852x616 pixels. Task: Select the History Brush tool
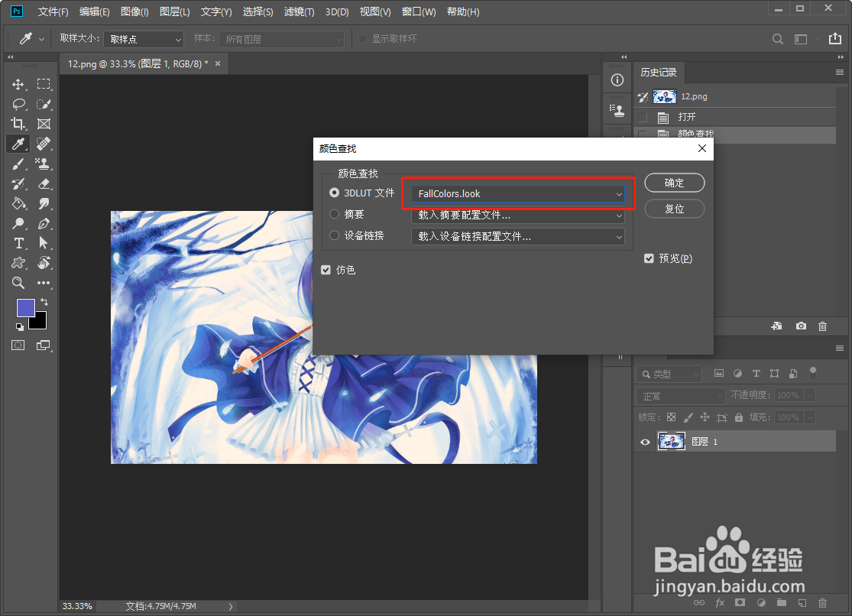18,183
